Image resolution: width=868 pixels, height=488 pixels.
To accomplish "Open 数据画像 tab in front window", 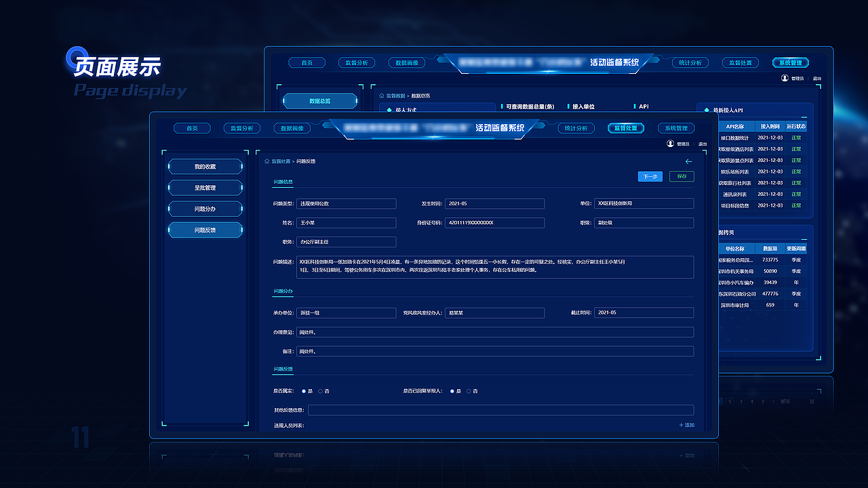I will pos(292,128).
